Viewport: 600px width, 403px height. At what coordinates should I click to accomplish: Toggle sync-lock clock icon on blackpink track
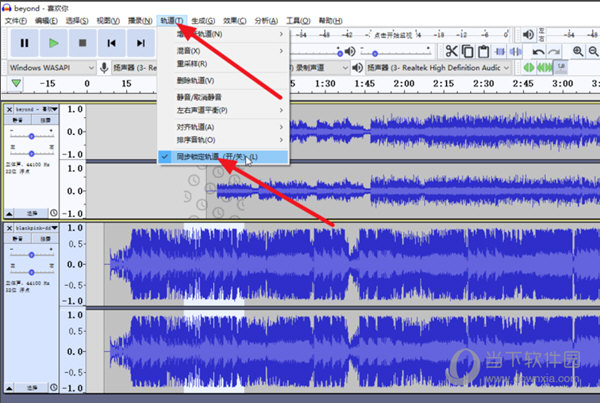54,388
